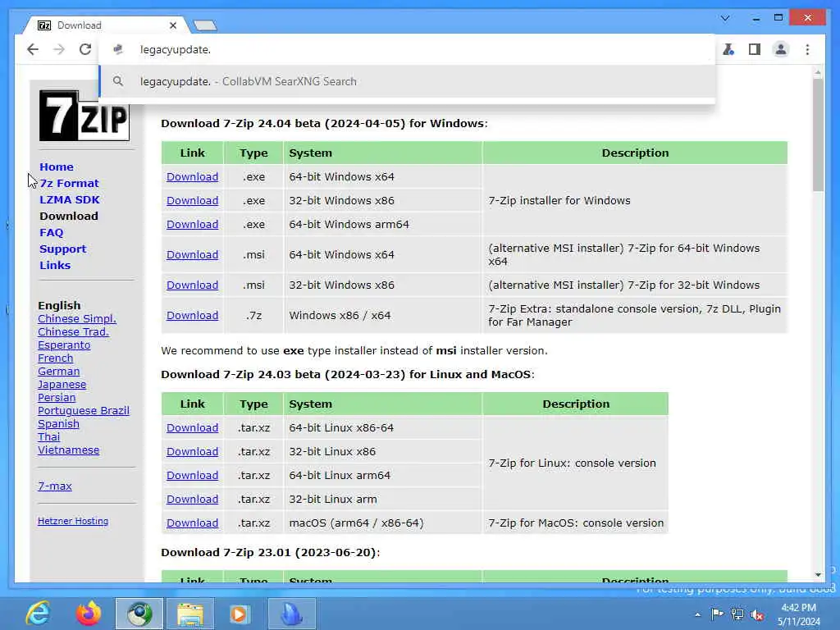
Task: Click the muted volume tray icon
Action: [757, 615]
